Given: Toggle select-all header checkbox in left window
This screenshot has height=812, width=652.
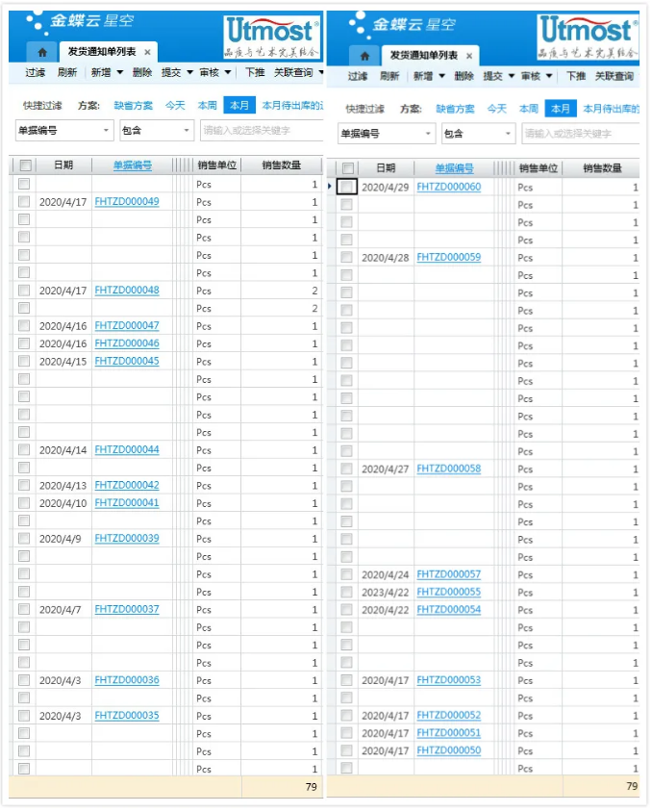Looking at the screenshot, I should pyautogui.click(x=25, y=165).
